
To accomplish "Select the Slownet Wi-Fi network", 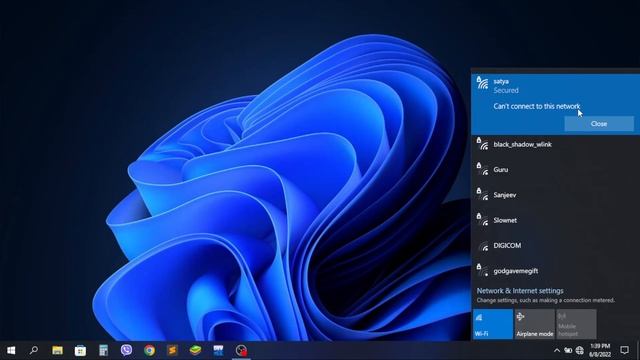I will 556,220.
